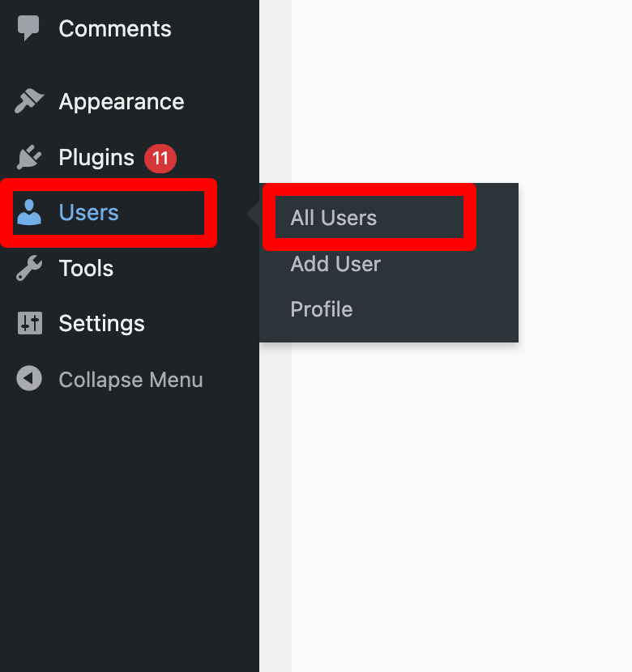Open the Tools menu label
The image size is (632, 672).
click(x=86, y=268)
